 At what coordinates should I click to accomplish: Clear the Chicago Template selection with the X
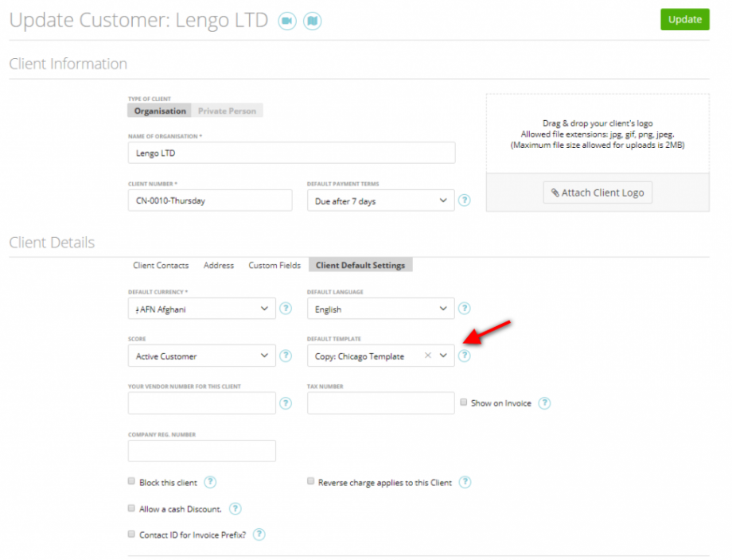point(427,356)
